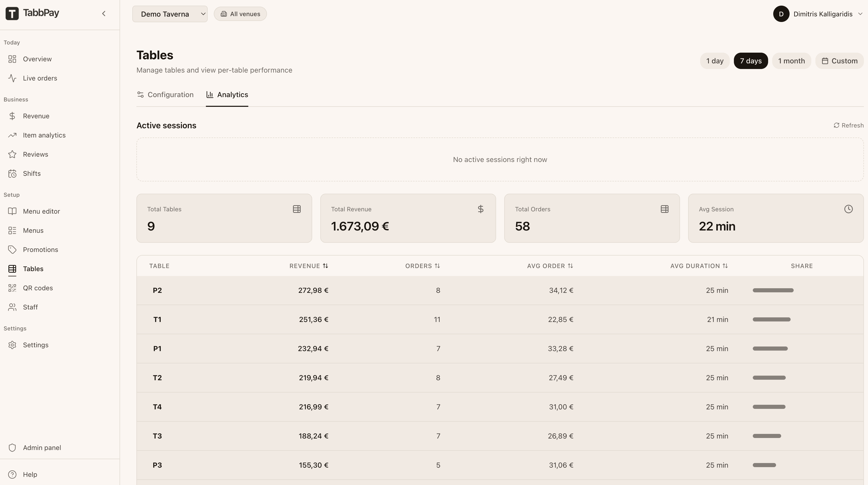
Task: Click the Share column header
Action: click(802, 266)
